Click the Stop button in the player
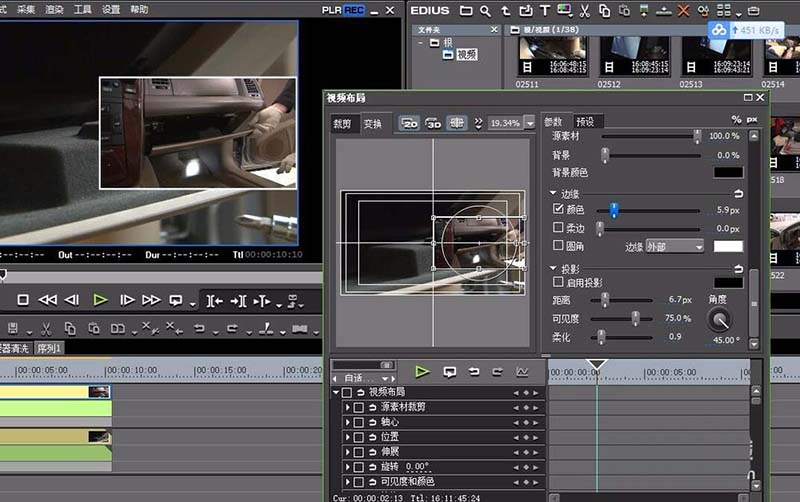 point(23,300)
